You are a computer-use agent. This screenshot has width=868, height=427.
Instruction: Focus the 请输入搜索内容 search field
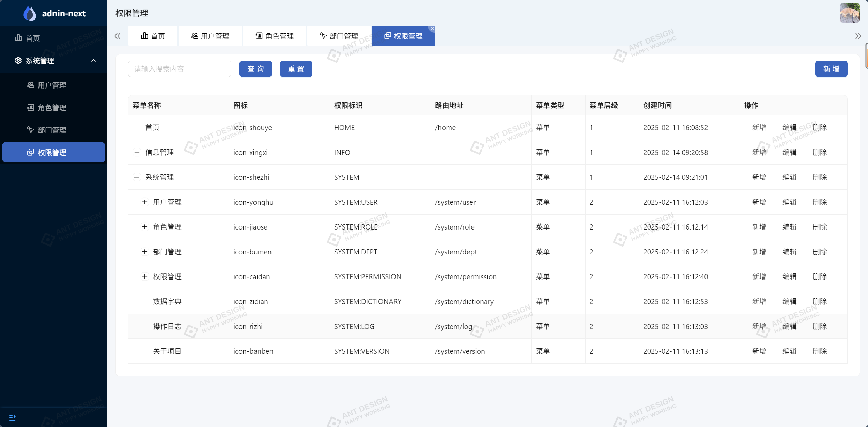(180, 69)
